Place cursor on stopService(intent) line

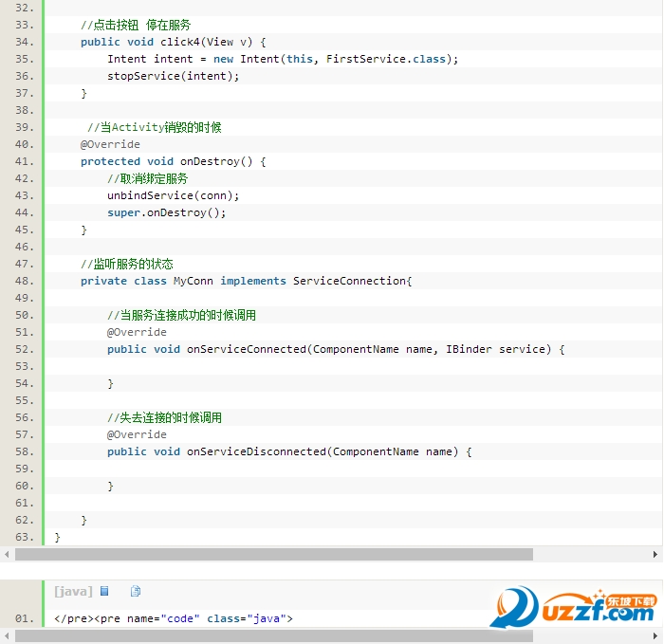pos(173,76)
